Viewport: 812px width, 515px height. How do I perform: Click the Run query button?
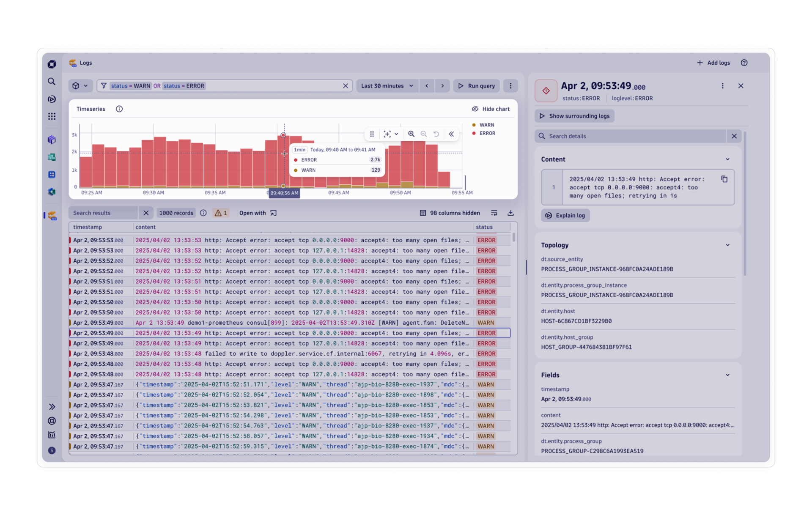pyautogui.click(x=477, y=86)
